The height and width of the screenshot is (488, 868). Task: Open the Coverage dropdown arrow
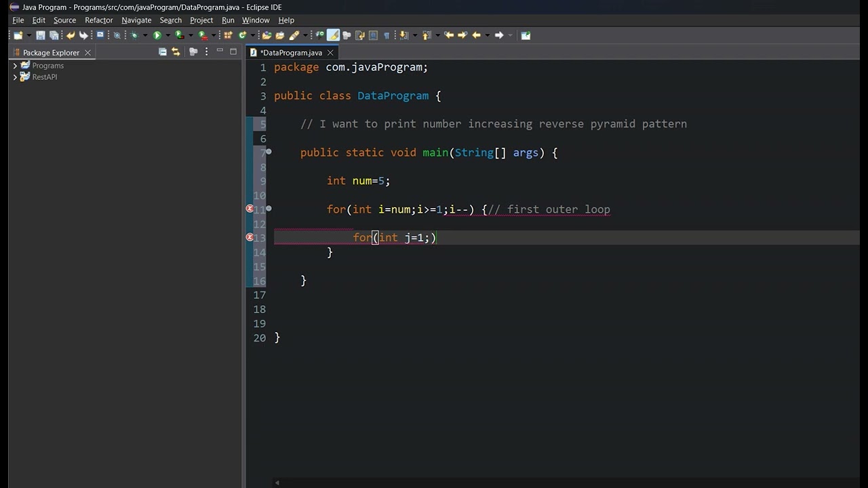click(191, 35)
